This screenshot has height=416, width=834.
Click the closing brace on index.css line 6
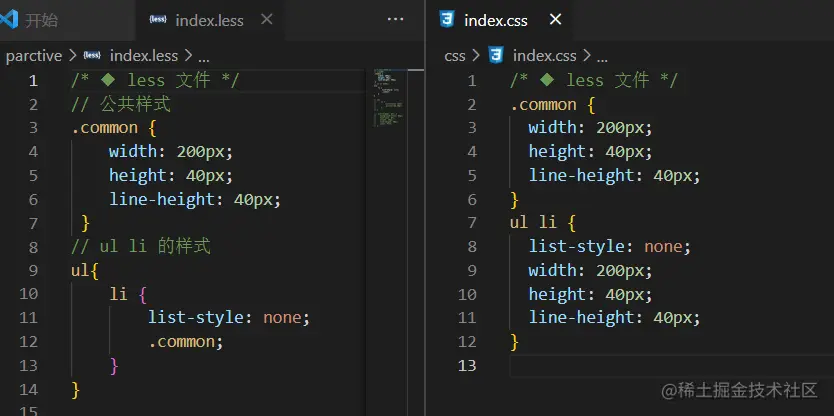514,199
